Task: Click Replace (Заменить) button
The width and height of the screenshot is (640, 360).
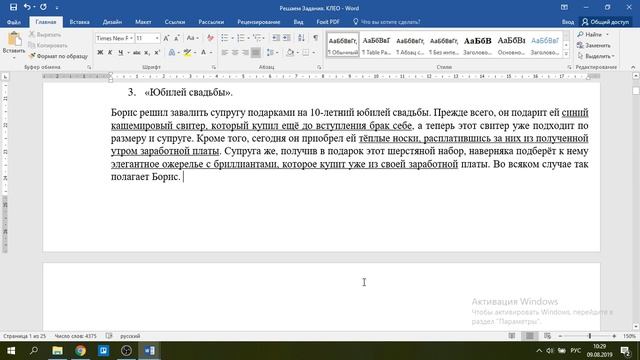Action: 594,45
